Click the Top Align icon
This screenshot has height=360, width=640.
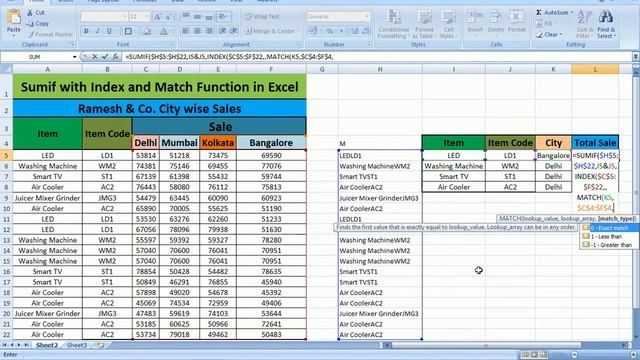tap(186, 16)
